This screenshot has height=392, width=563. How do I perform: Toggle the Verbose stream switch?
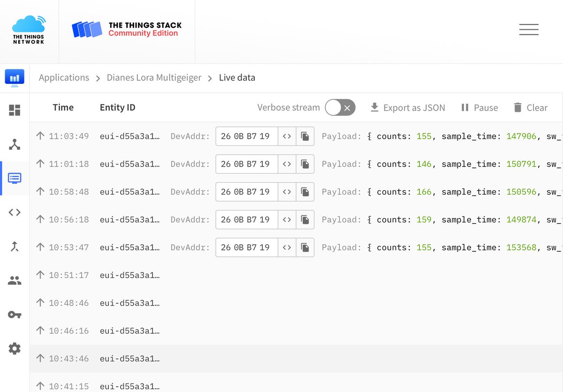pyautogui.click(x=340, y=108)
